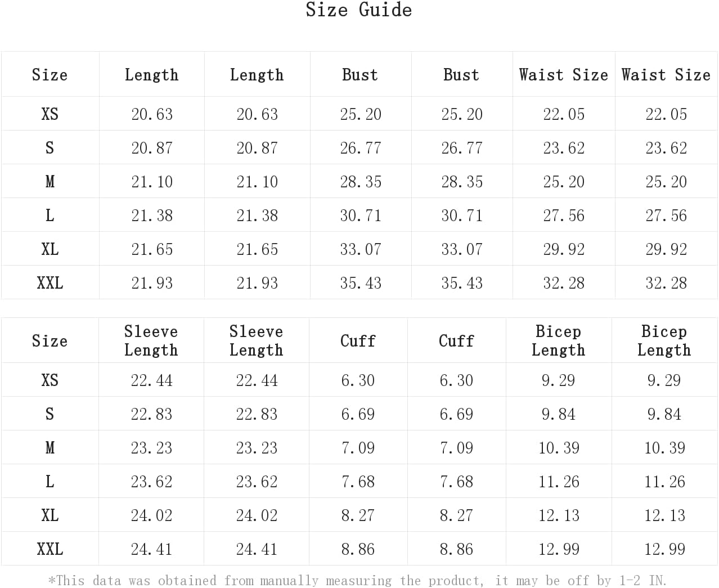Click the first Length column header

[151, 75]
